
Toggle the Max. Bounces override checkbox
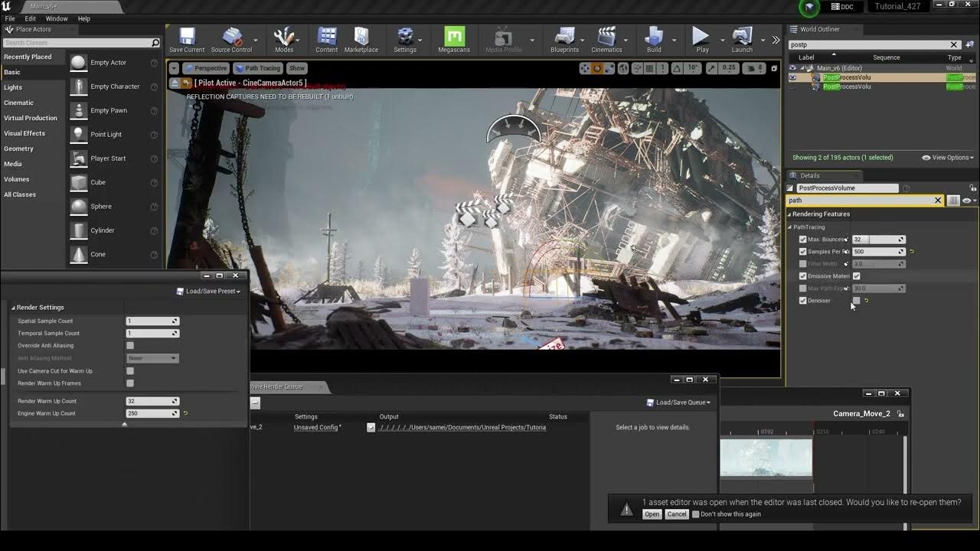tap(802, 240)
